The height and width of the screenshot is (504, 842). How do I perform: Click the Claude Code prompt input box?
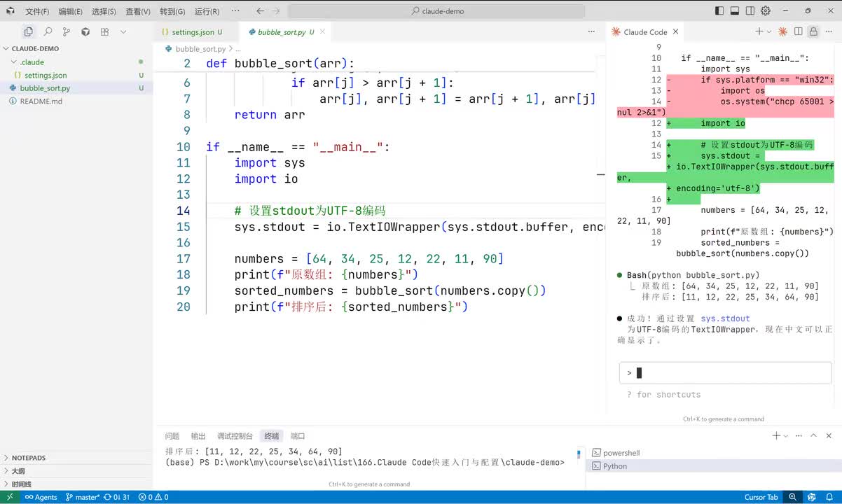[x=725, y=373]
